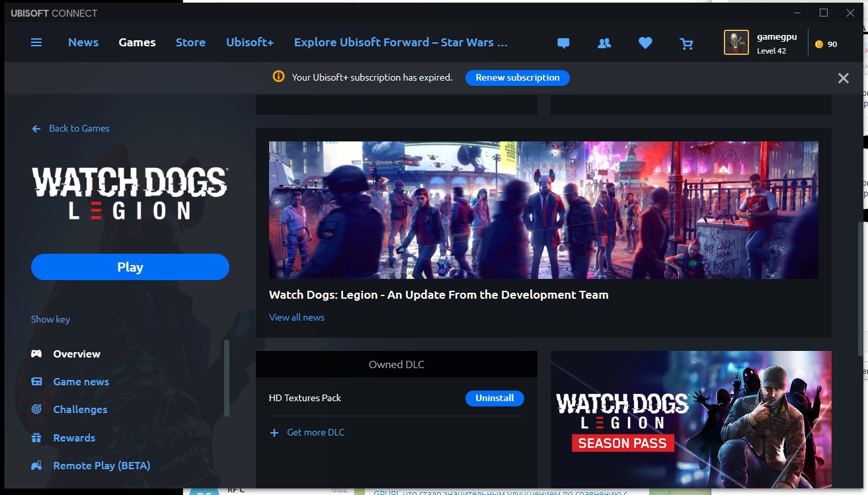Open the Store tab
868x495 pixels.
coord(190,42)
